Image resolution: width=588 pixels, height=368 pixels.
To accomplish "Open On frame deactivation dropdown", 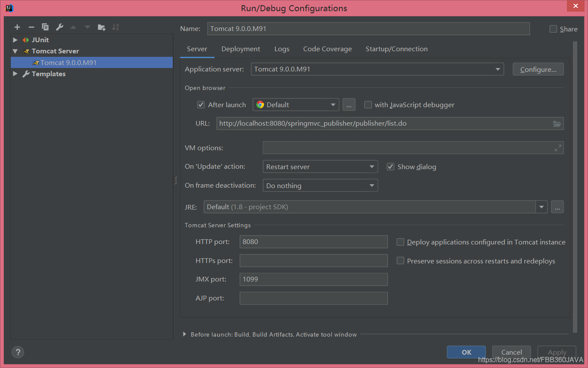I will pos(320,186).
